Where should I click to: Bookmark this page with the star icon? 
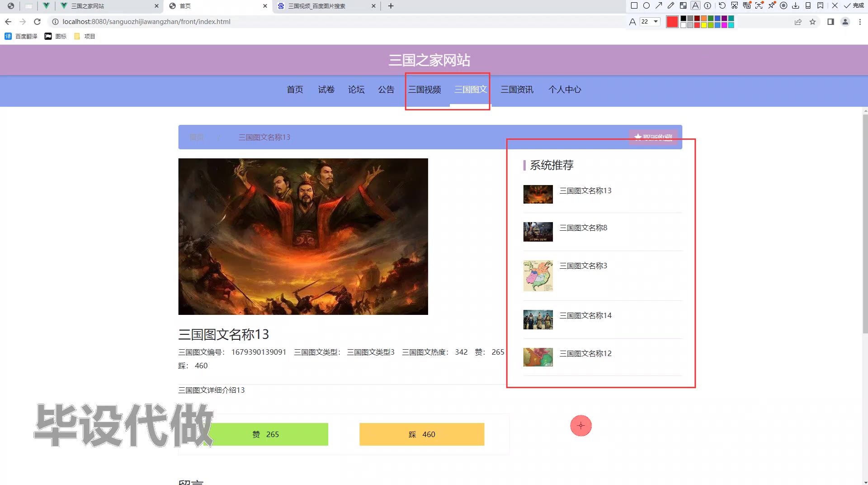(x=812, y=22)
